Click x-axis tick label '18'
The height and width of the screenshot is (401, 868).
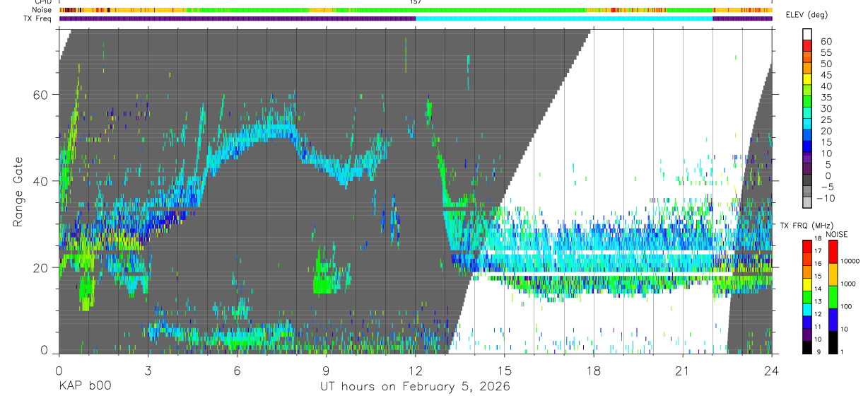(x=594, y=371)
